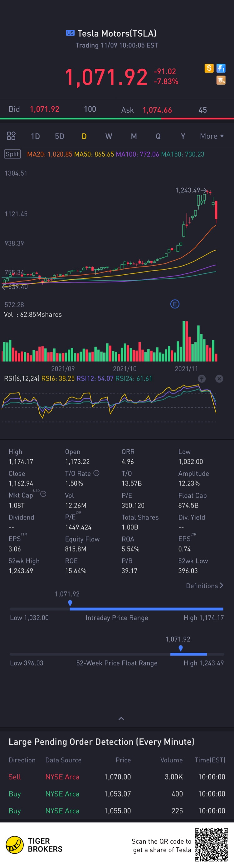Select the yearly Y chart tab
The width and height of the screenshot is (234, 868).
[x=183, y=137]
